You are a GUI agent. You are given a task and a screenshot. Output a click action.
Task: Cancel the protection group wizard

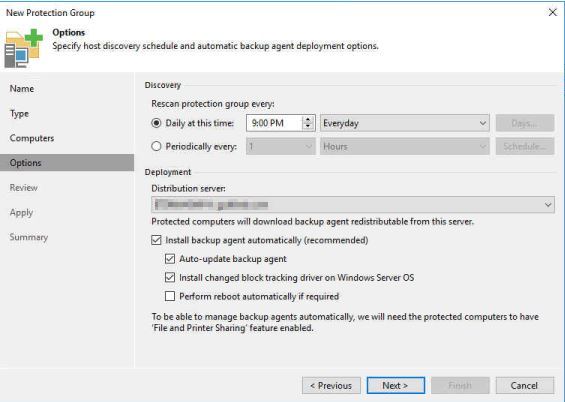pyautogui.click(x=525, y=385)
